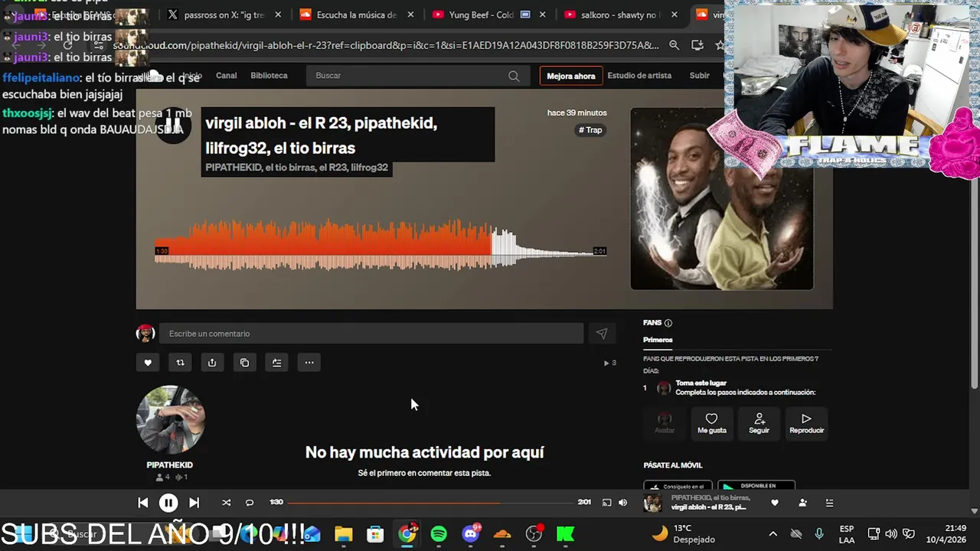This screenshot has width=980, height=551.
Task: Skip to previous track in player bar
Action: coord(142,503)
